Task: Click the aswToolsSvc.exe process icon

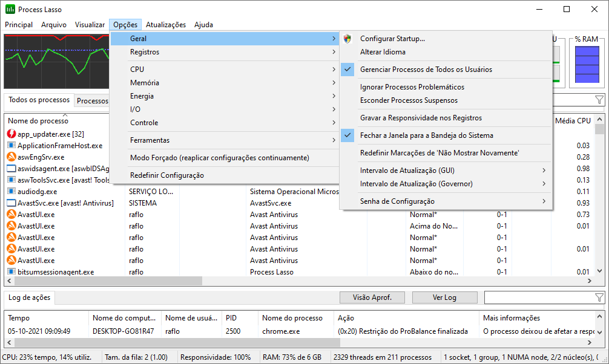Action: [12, 180]
